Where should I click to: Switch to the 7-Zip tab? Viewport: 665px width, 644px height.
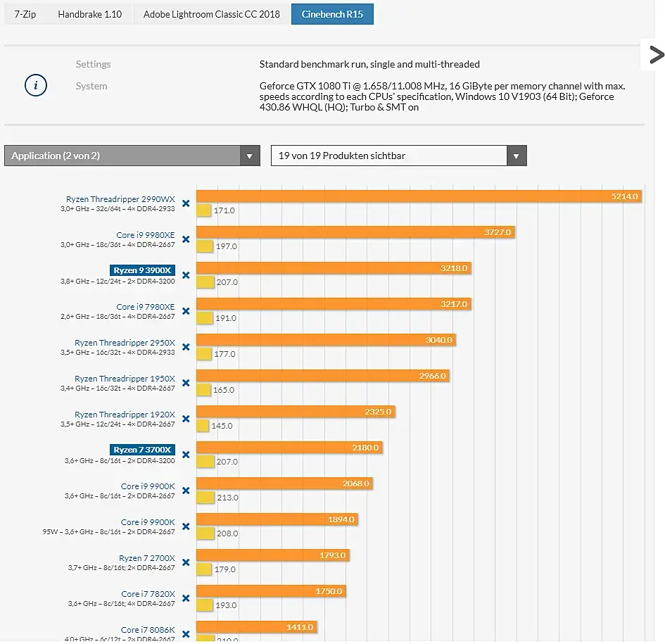[25, 13]
